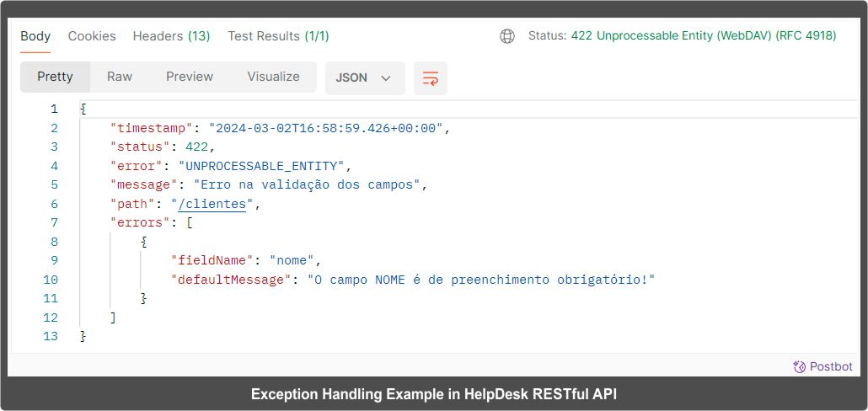Switch to Preview view mode
This screenshot has width=868, height=411.
[x=190, y=77]
